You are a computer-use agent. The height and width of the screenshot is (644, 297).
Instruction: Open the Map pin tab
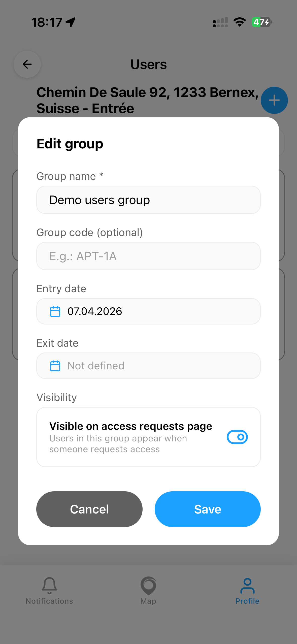coord(148,586)
